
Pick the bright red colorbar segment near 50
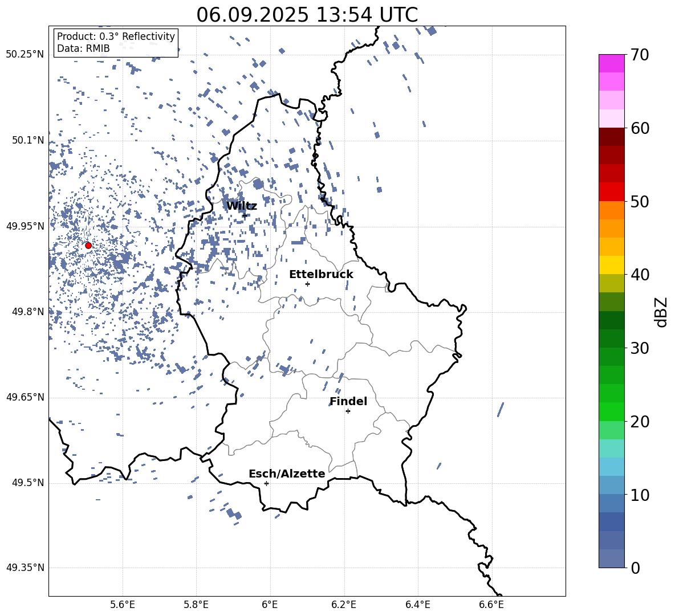611,192
